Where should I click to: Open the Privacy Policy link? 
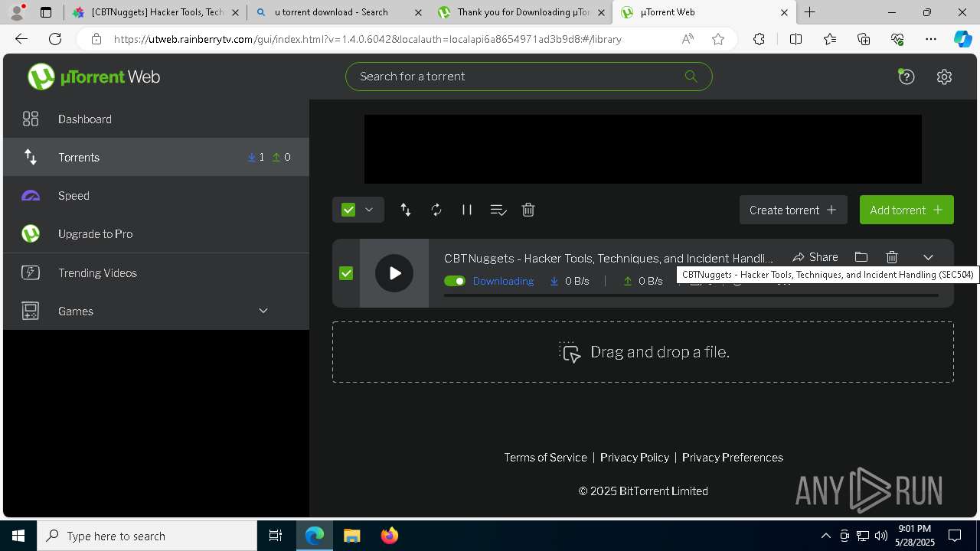[635, 457]
